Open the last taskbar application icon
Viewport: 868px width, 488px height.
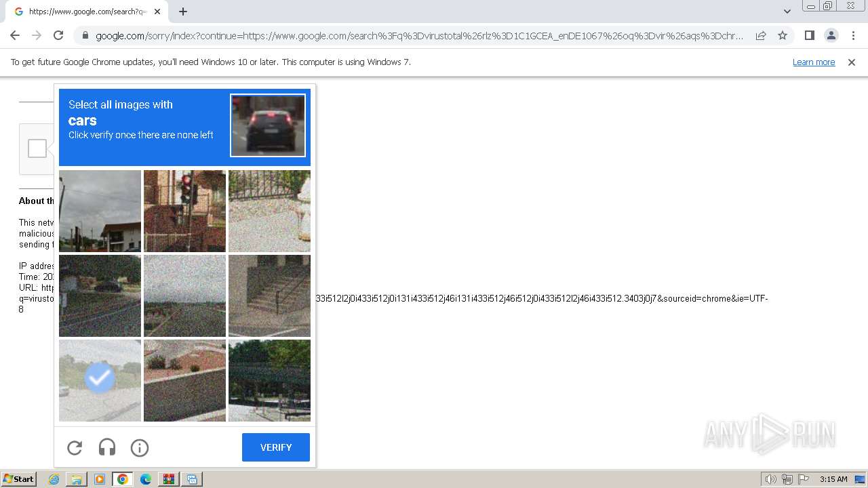[x=192, y=479]
